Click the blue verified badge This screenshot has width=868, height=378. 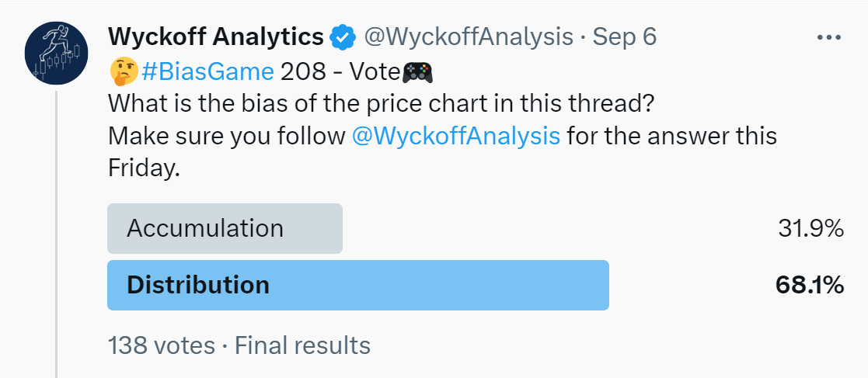tap(343, 37)
